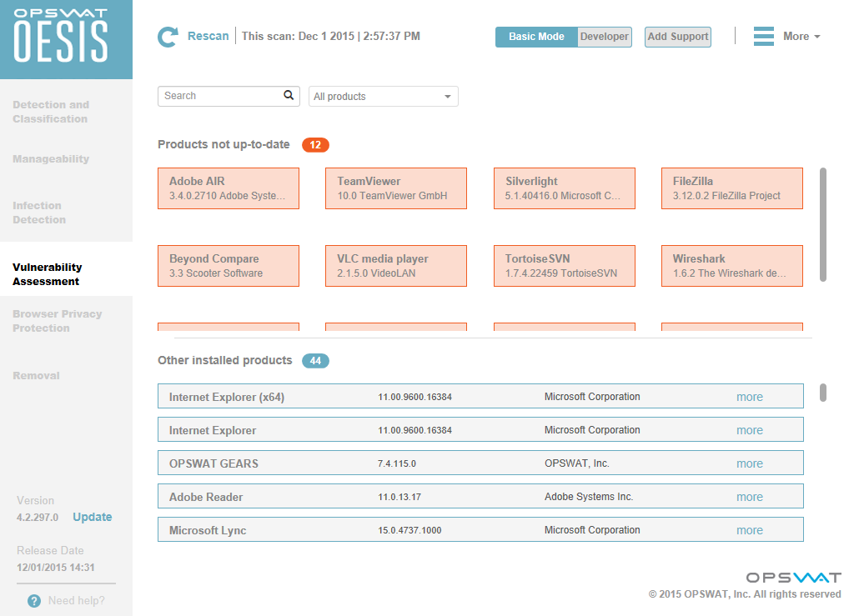Click the Add Support button

click(x=677, y=37)
